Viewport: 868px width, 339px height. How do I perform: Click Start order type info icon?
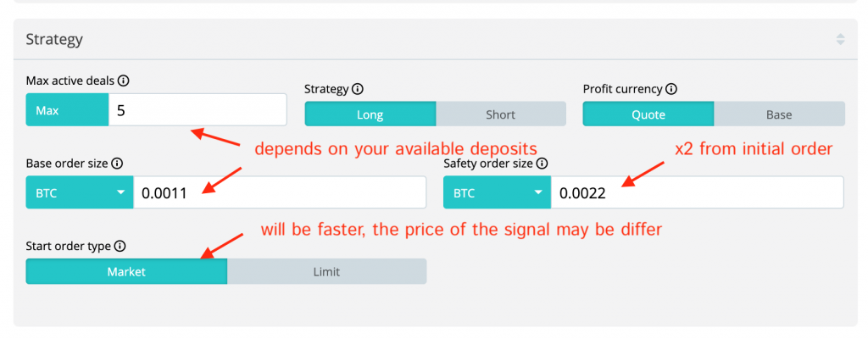[120, 247]
